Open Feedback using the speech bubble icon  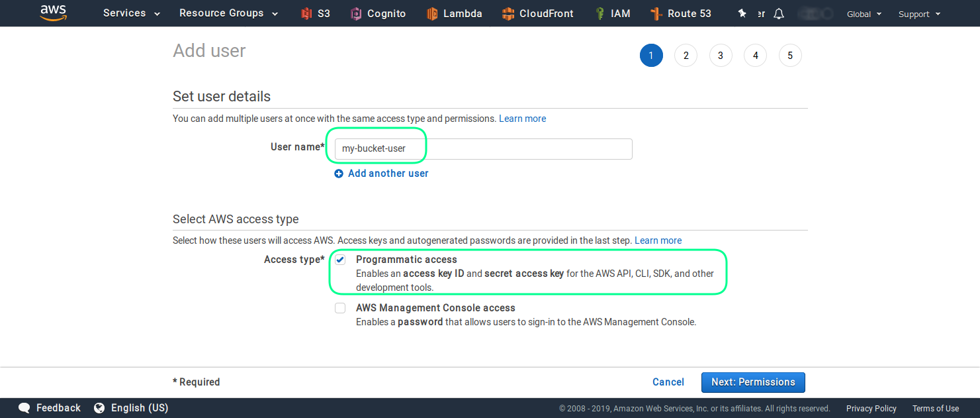(24, 407)
